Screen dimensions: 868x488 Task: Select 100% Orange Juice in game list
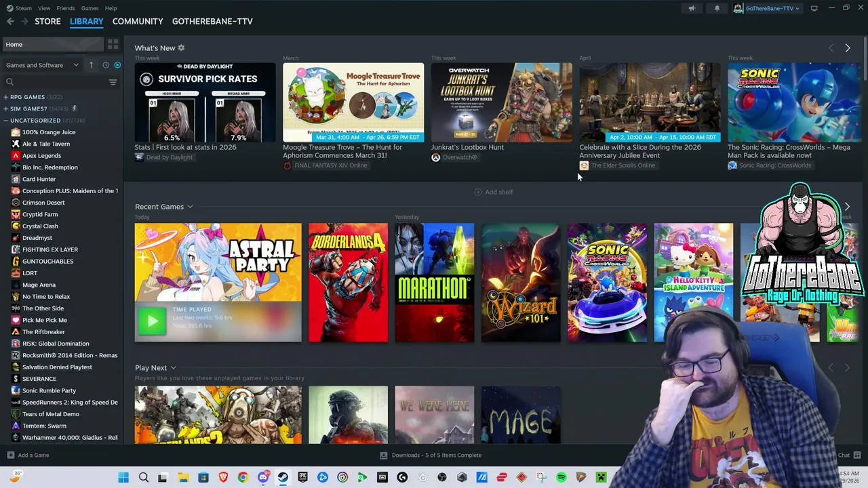click(49, 132)
